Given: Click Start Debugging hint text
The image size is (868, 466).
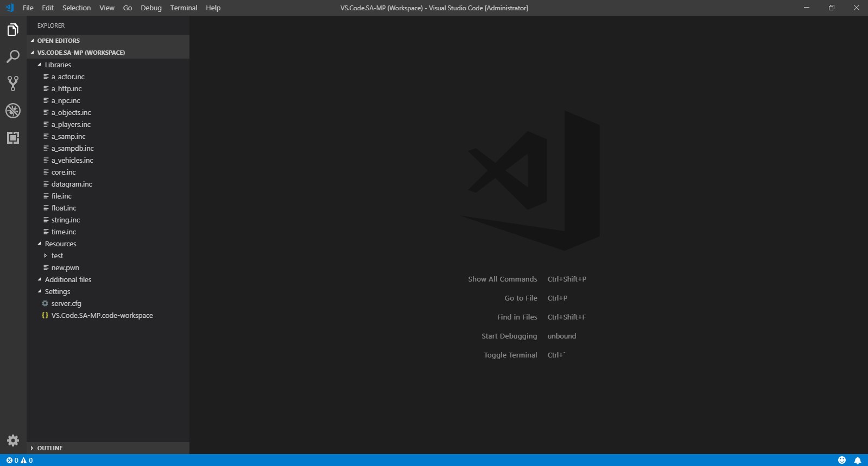Looking at the screenshot, I should pos(509,336).
